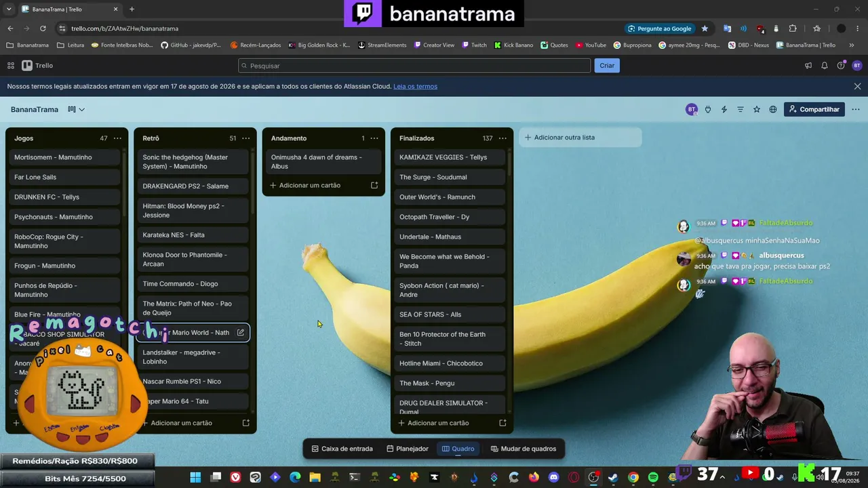The image size is (868, 488).
Task: Click the Trello logo home link
Action: 37,66
